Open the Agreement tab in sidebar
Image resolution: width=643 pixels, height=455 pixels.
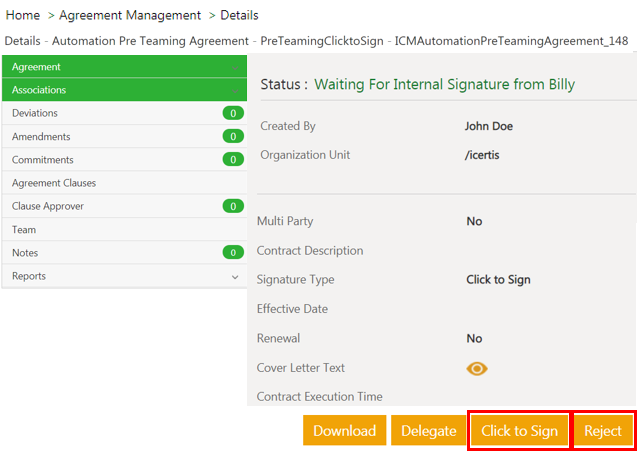click(124, 67)
